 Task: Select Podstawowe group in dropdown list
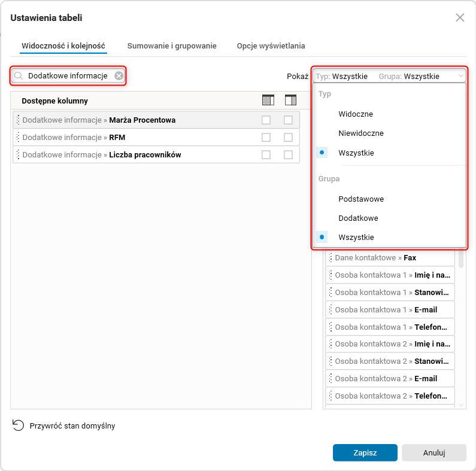pyautogui.click(x=360, y=199)
